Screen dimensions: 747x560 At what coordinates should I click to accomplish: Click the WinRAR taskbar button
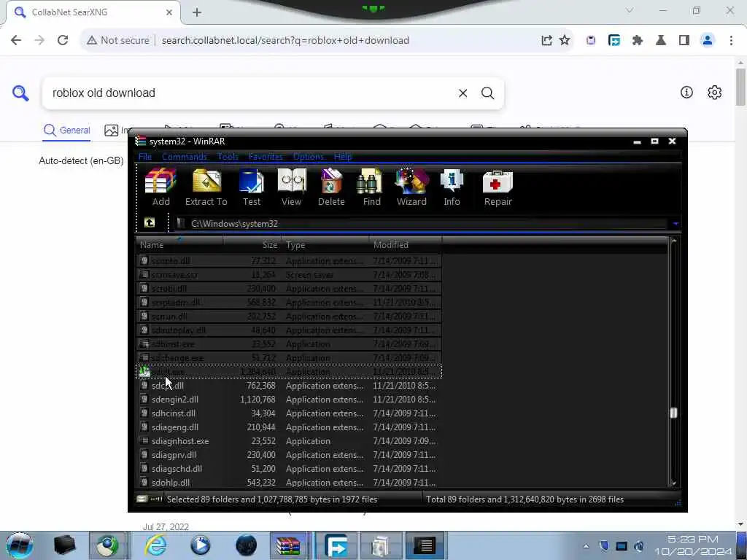(287, 545)
